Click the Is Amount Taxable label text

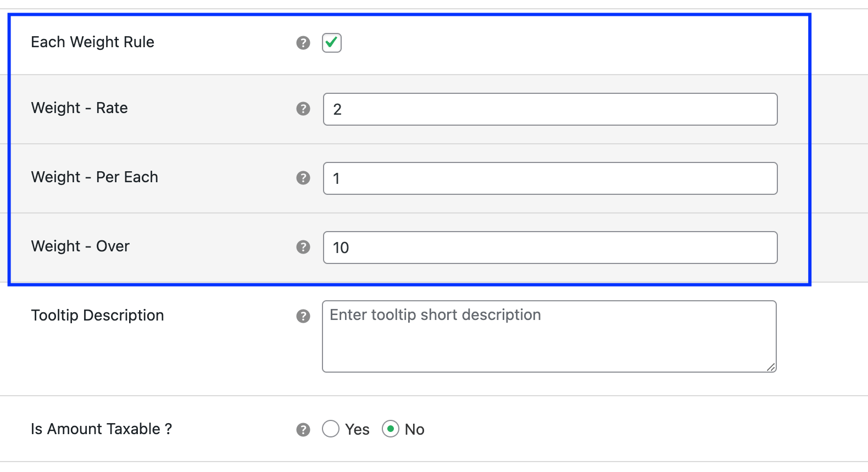coord(102,430)
